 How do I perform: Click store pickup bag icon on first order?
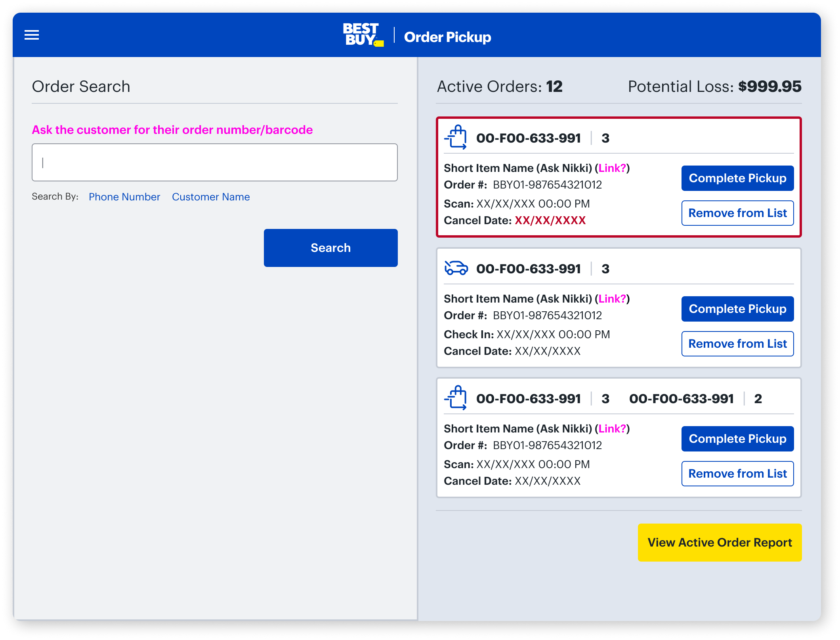click(456, 137)
